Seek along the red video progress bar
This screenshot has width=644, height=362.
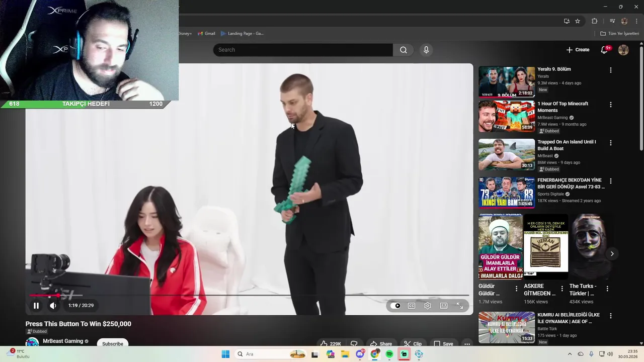(x=249, y=296)
